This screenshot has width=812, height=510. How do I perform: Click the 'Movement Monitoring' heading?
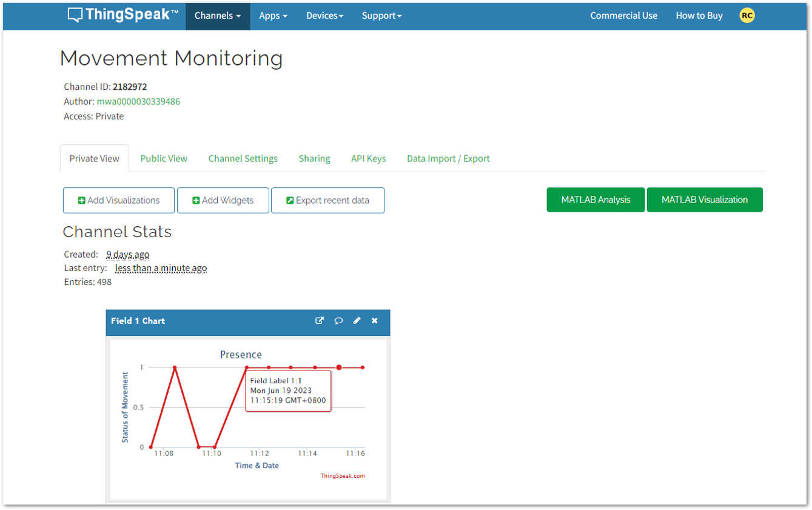coord(172,58)
